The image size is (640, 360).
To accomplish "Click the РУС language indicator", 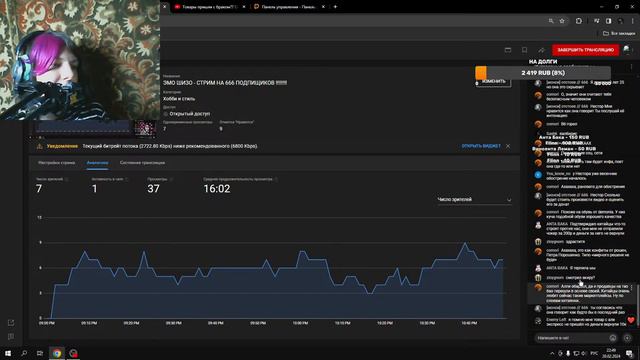I will [x=594, y=353].
